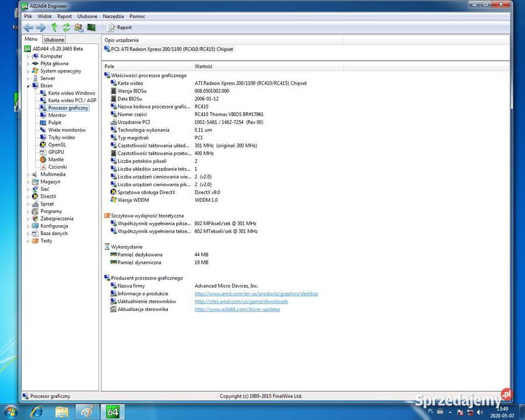The image size is (525, 420).
Task: Click the Opis urządzenia column header
Action: (223, 40)
